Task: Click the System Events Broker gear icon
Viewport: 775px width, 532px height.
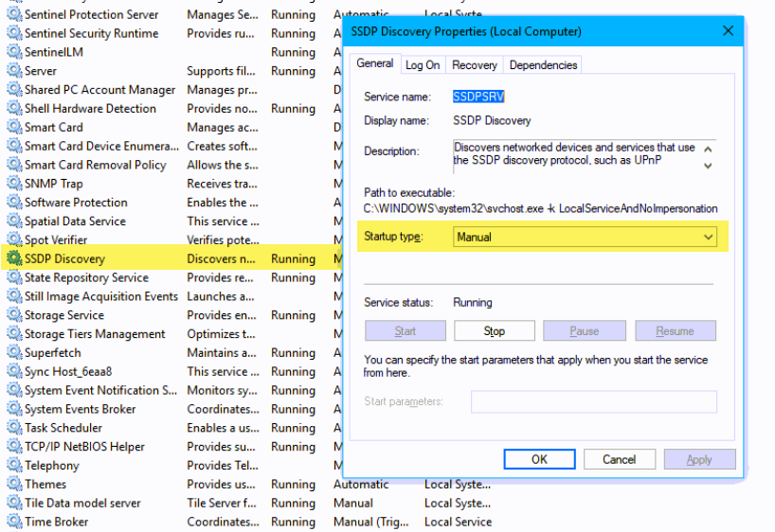Action: [14, 409]
